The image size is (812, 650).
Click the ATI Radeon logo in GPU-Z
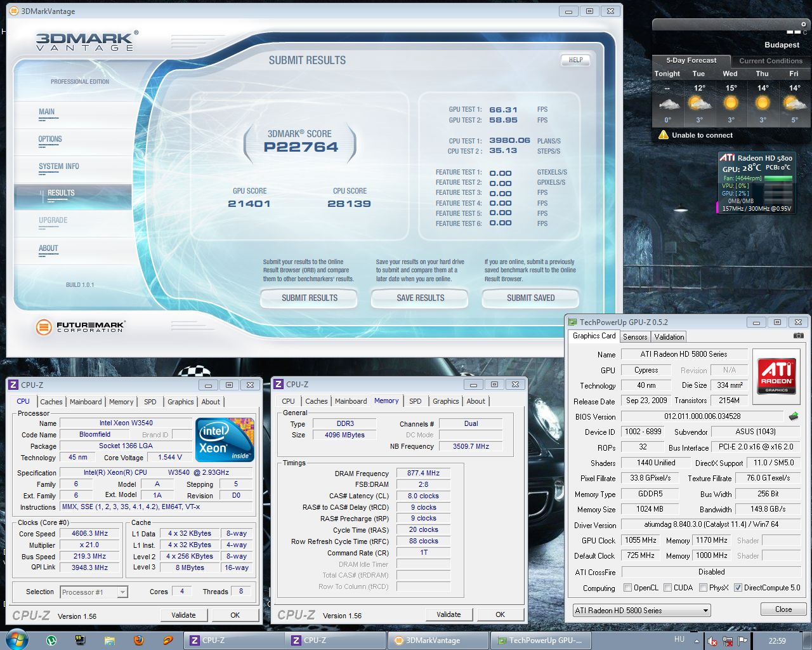776,376
